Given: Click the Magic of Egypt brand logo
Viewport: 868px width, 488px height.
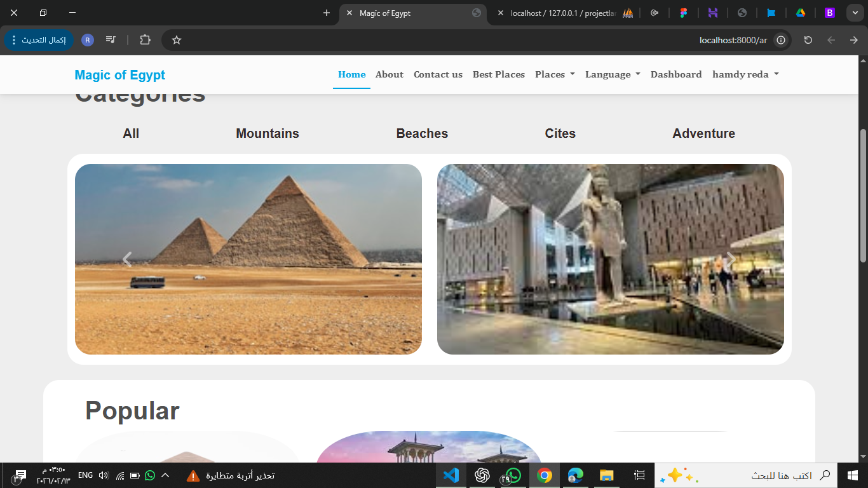Looking at the screenshot, I should pyautogui.click(x=119, y=75).
